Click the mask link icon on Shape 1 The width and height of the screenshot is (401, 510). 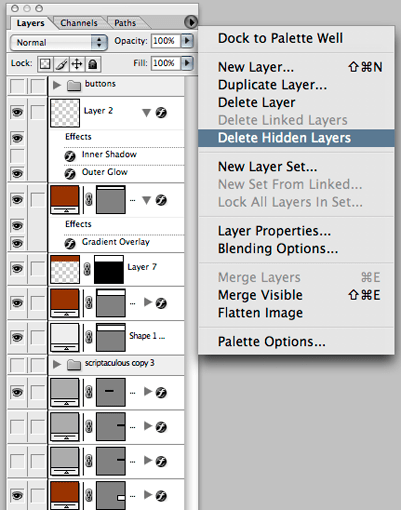click(89, 337)
